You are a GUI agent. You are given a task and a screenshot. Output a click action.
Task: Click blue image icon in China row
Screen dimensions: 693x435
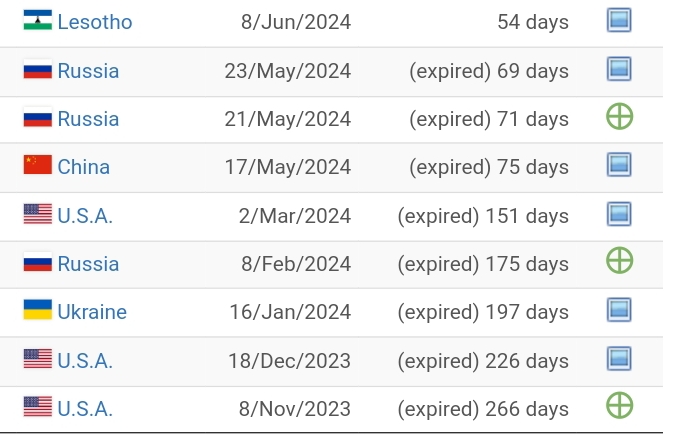pyautogui.click(x=619, y=166)
